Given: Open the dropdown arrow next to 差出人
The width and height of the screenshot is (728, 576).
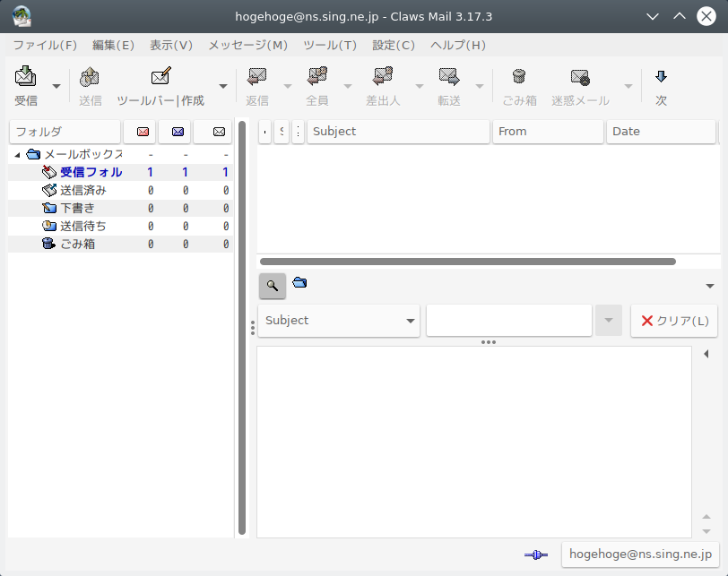Looking at the screenshot, I should point(420,86).
